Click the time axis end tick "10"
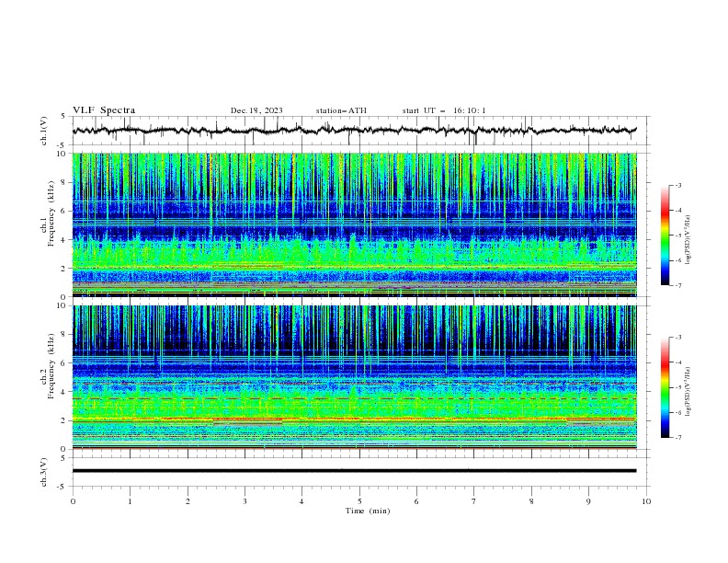This screenshot has height=563, width=728. pos(646,501)
